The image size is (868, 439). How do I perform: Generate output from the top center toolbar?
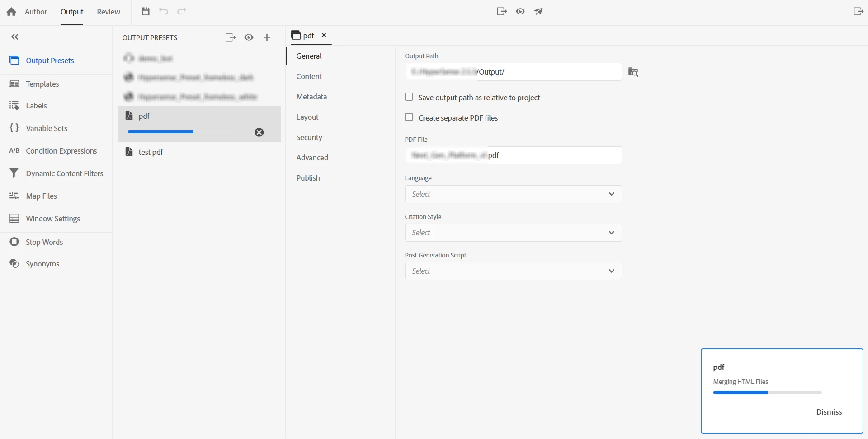502,11
